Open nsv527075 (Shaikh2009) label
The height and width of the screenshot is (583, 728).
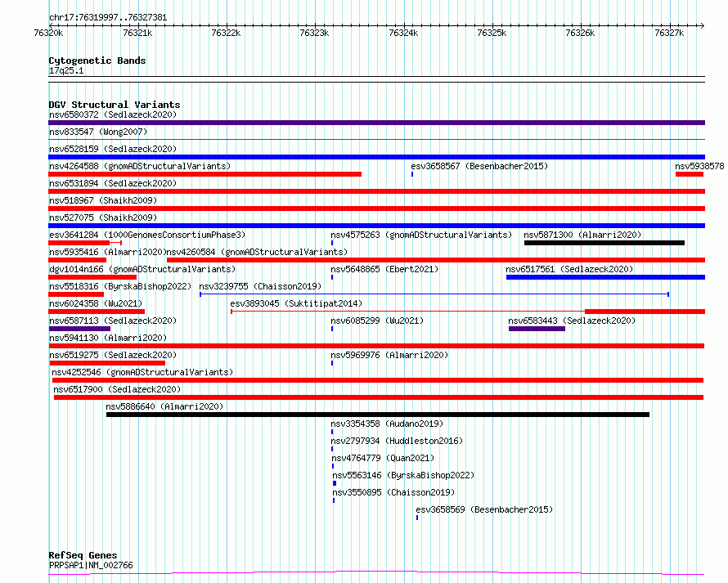click(103, 218)
